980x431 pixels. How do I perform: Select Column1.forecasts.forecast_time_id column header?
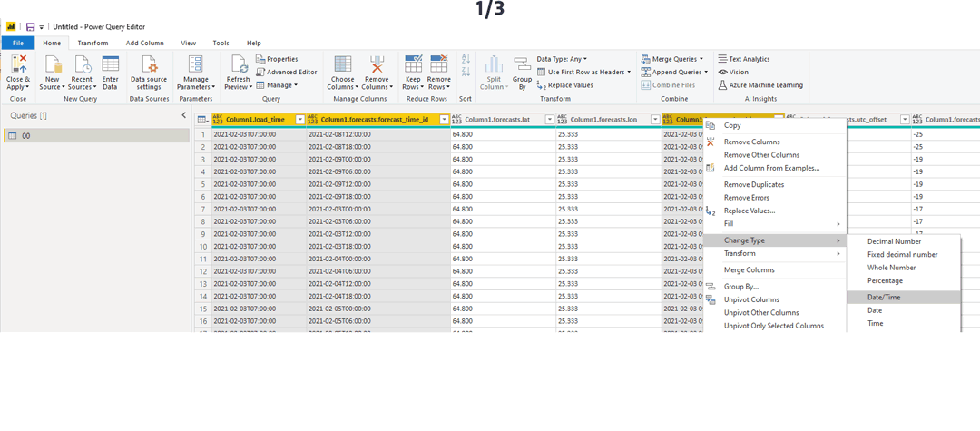(x=378, y=119)
